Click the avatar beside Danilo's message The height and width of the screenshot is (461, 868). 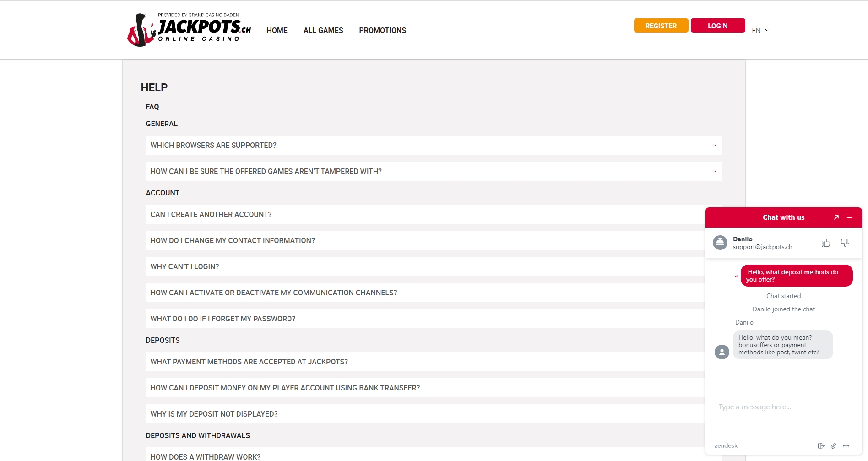pyautogui.click(x=722, y=352)
